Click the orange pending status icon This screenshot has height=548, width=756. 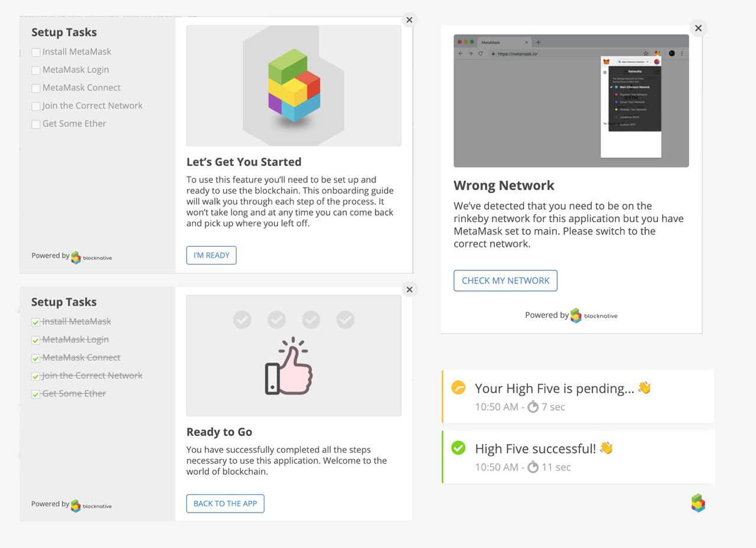pyautogui.click(x=458, y=387)
